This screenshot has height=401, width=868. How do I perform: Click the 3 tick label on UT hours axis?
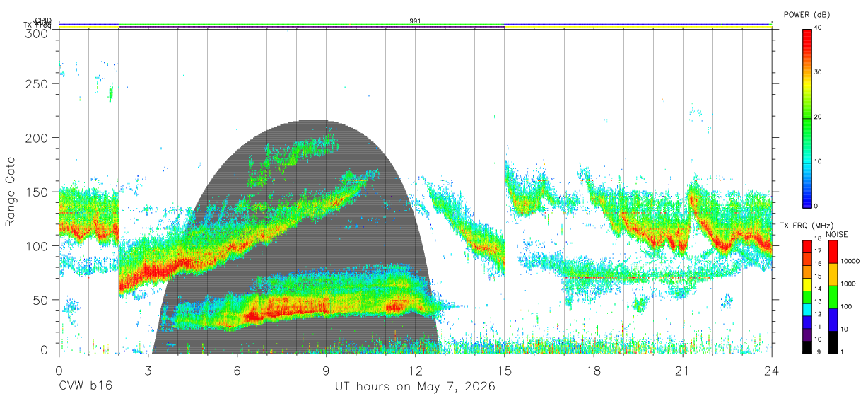[x=148, y=370]
